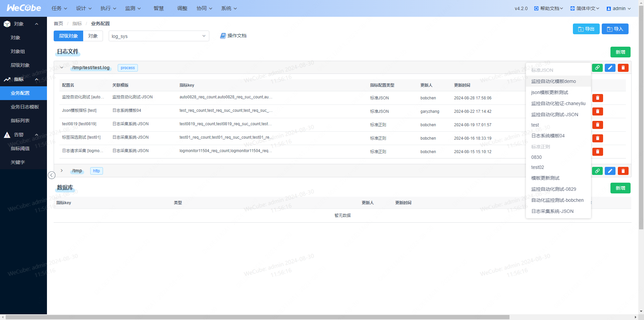This screenshot has height=320, width=644.
Task: Delete the 标签筛选测试 [test01] config row
Action: [x=598, y=138]
